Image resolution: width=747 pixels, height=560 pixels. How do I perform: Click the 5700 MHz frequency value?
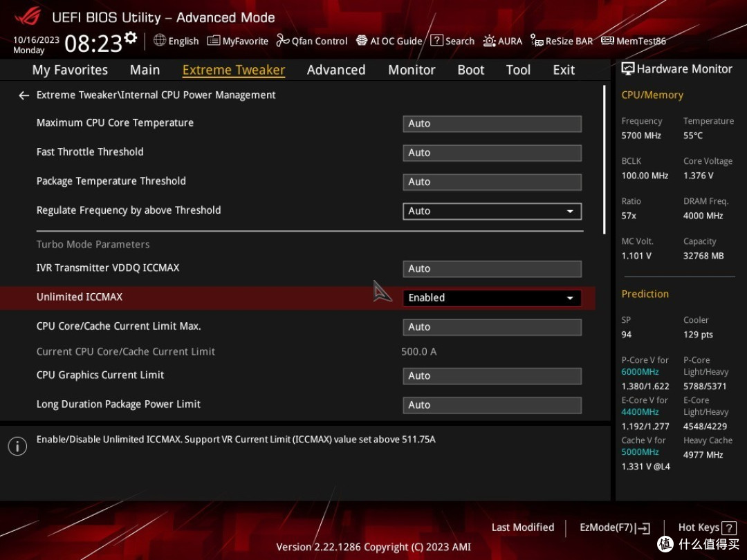[x=640, y=136]
